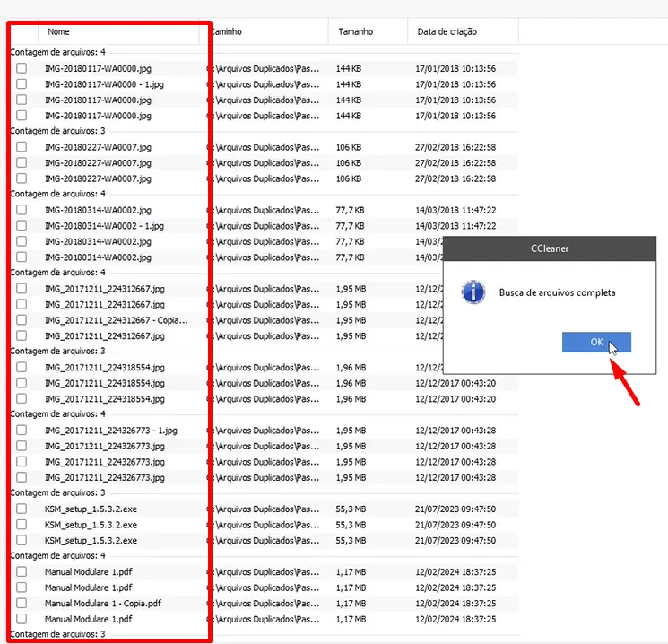Check Manual Modulare 1 - Copia.pdf checkbox
Screen dimensions: 668x644
point(22,604)
